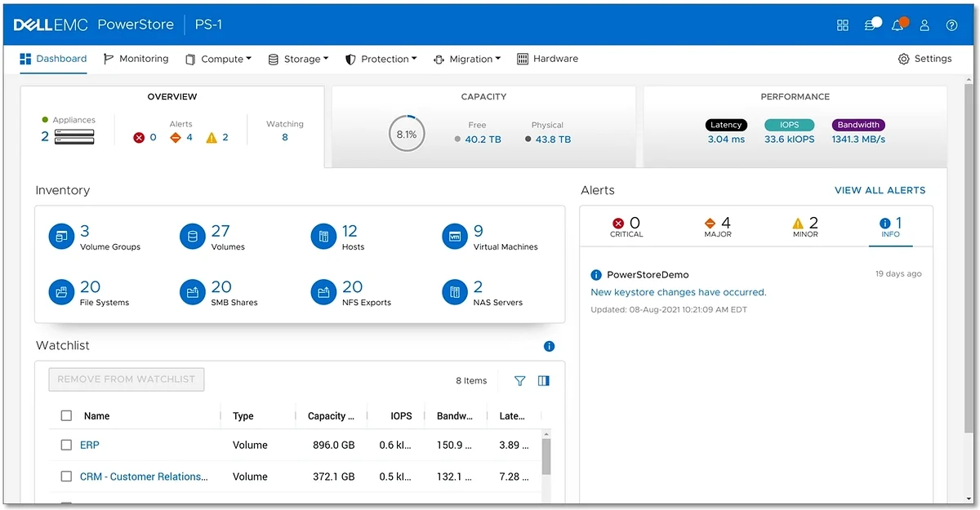
Task: Select the Performance card tab
Action: (795, 126)
